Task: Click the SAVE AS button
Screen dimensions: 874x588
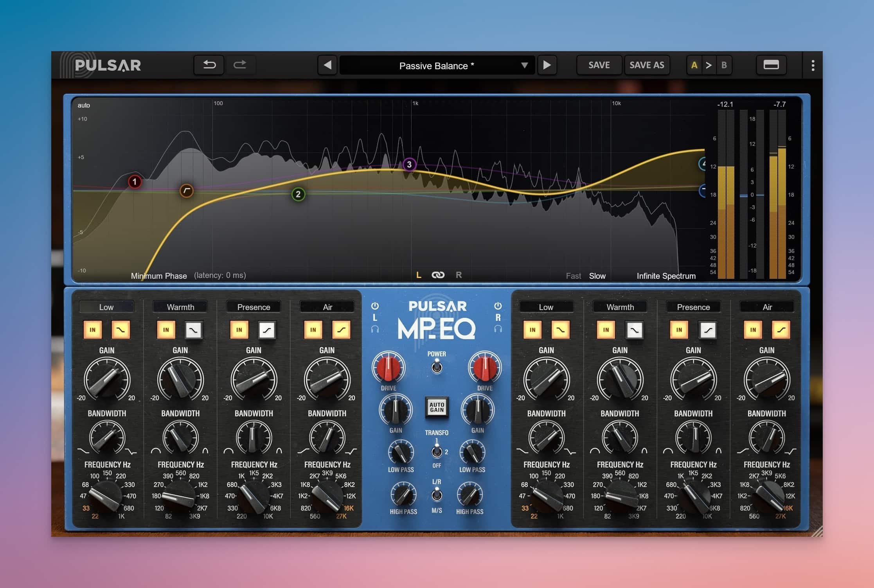Action: point(646,65)
